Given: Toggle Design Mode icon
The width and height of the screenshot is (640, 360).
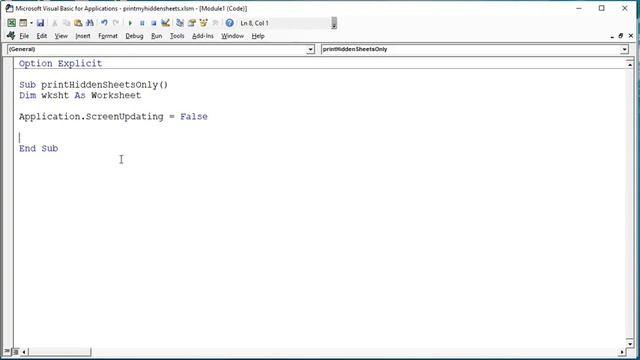Looking at the screenshot, I should click(165, 23).
